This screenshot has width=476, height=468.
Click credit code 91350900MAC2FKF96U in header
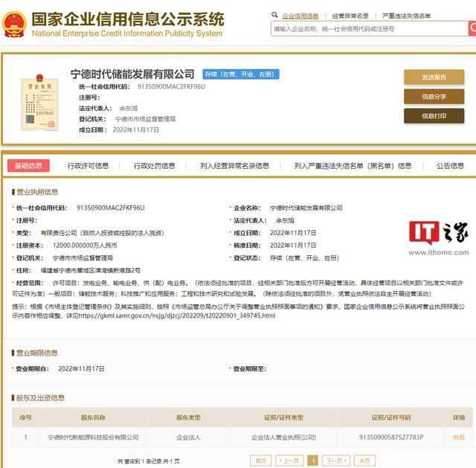[171, 86]
